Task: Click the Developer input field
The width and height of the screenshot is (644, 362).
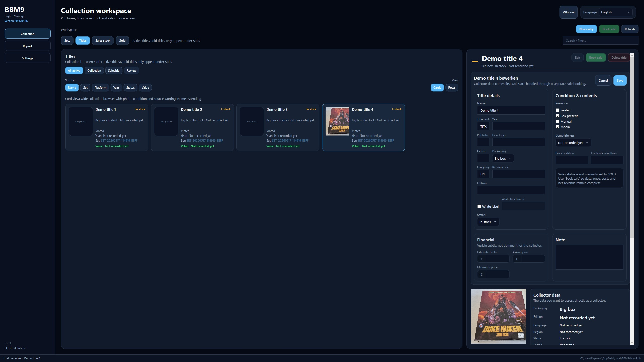Action: [x=518, y=142]
